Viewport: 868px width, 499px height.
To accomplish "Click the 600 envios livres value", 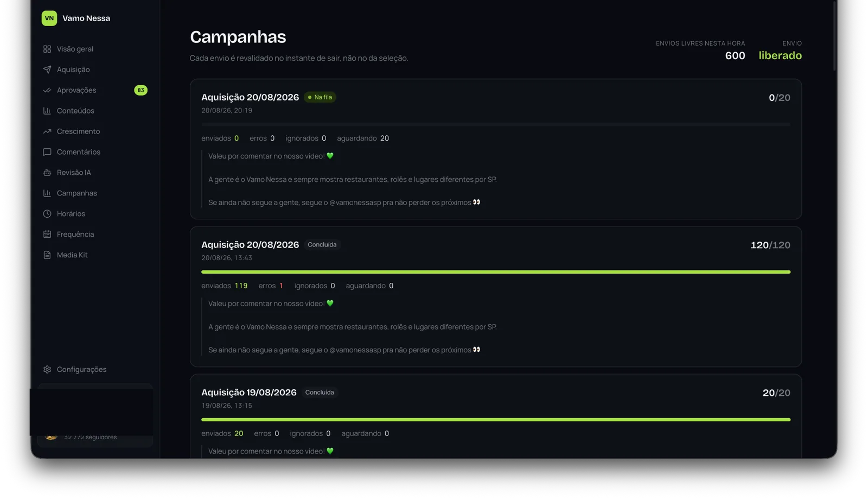I will [735, 56].
